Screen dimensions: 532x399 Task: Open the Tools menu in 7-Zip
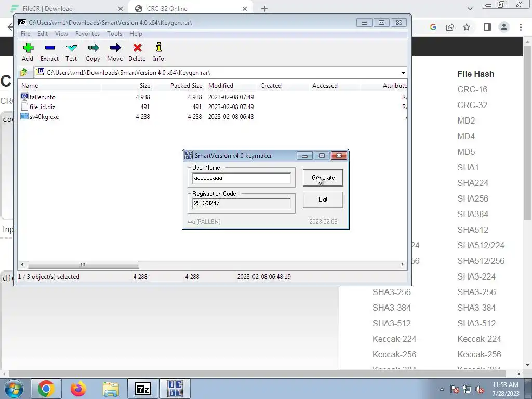coord(114,34)
